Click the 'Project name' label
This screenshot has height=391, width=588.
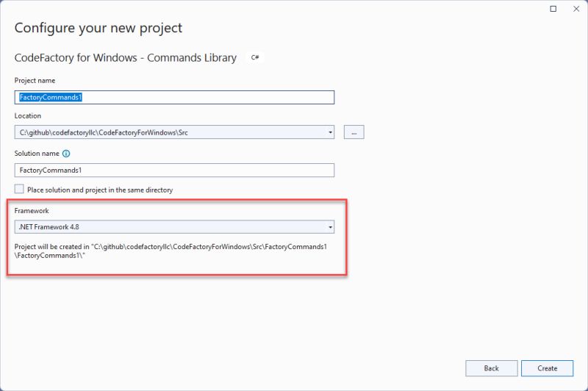35,81
